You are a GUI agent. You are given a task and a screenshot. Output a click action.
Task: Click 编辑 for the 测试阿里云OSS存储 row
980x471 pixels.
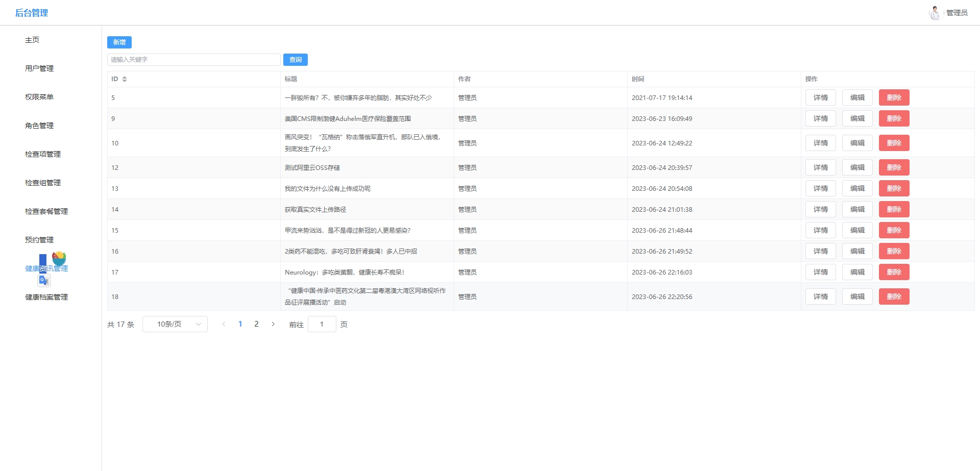[x=857, y=167]
